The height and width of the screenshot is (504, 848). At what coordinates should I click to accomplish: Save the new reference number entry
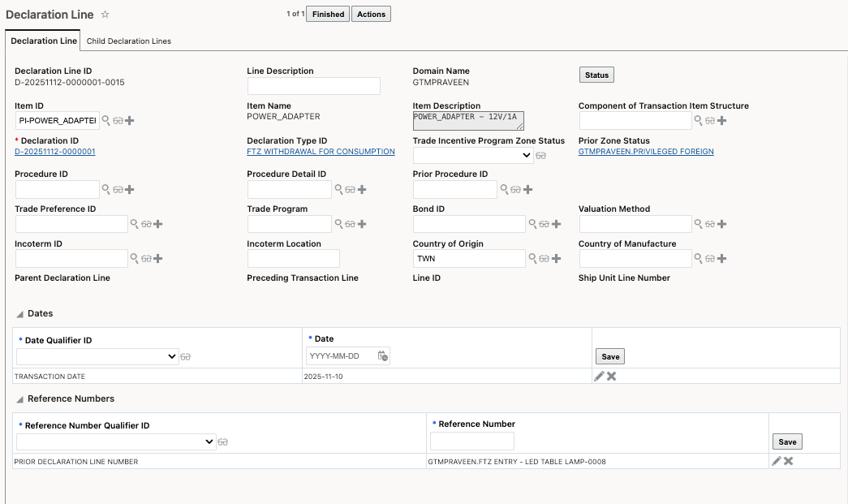click(787, 442)
